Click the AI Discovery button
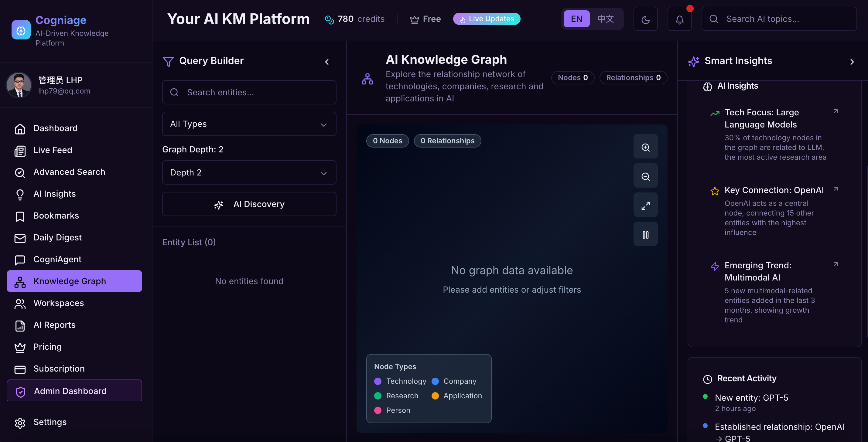The height and width of the screenshot is (442, 868). pyautogui.click(x=249, y=204)
